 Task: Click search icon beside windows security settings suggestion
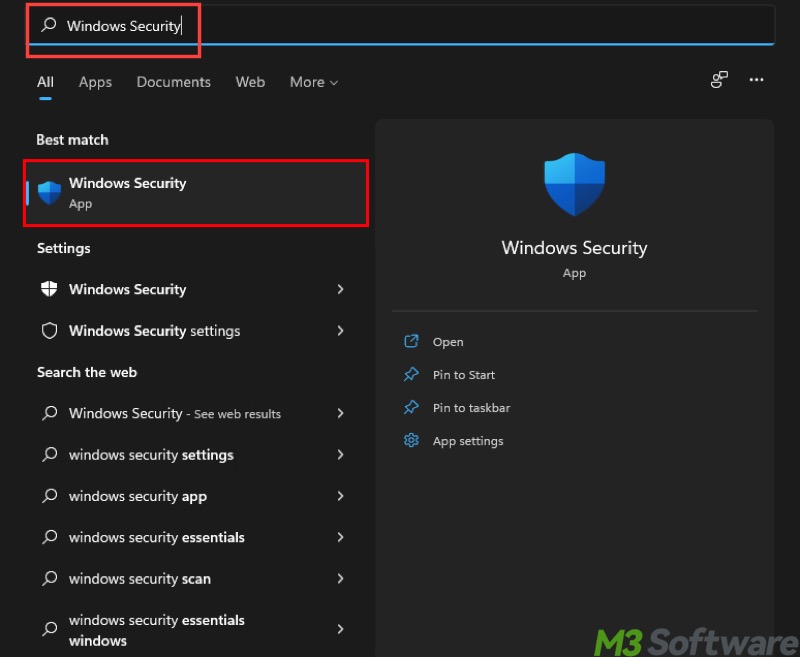click(x=49, y=454)
